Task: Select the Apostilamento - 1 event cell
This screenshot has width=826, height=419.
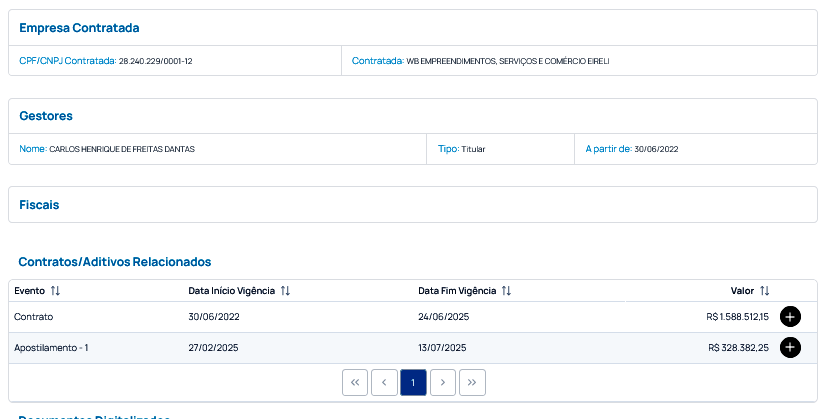Action: (x=51, y=348)
